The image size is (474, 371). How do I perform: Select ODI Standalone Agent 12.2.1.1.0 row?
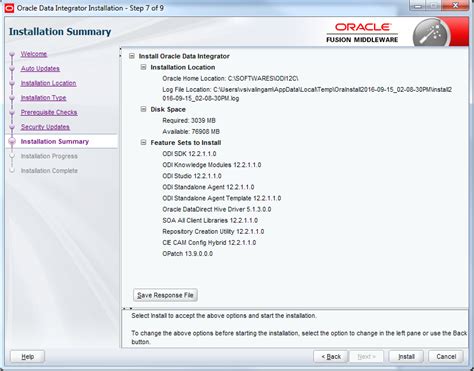[x=208, y=187]
